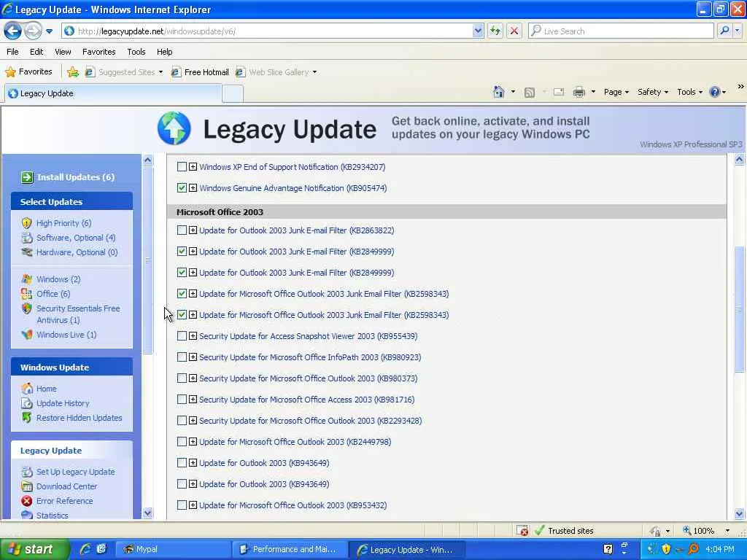The image size is (747, 560).
Task: Click the Windows flag icon in sidebar
Action: click(x=27, y=279)
